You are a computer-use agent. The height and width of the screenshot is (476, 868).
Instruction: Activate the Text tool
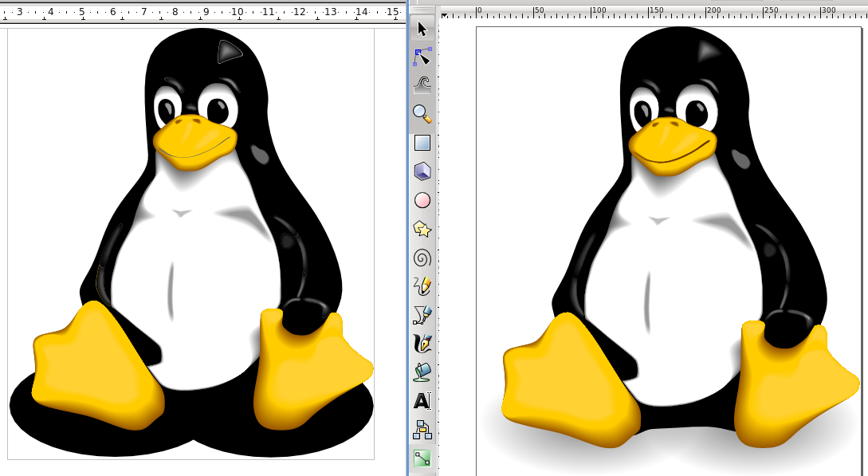tap(422, 400)
